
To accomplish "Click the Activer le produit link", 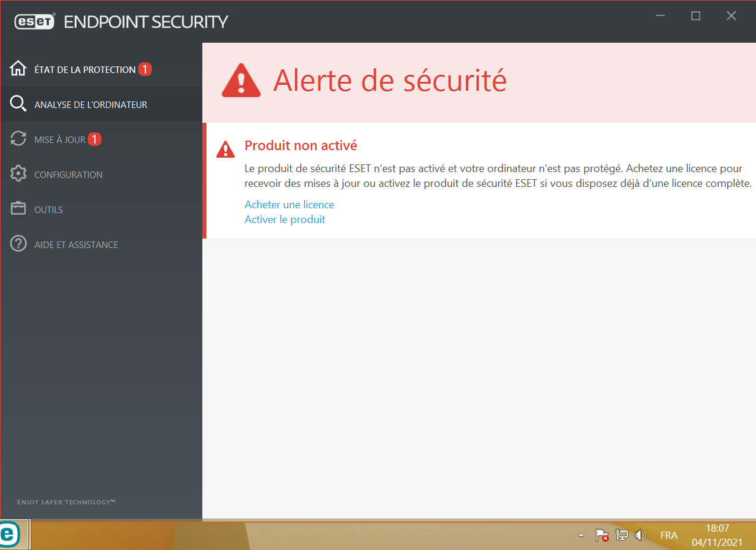I will point(285,219).
